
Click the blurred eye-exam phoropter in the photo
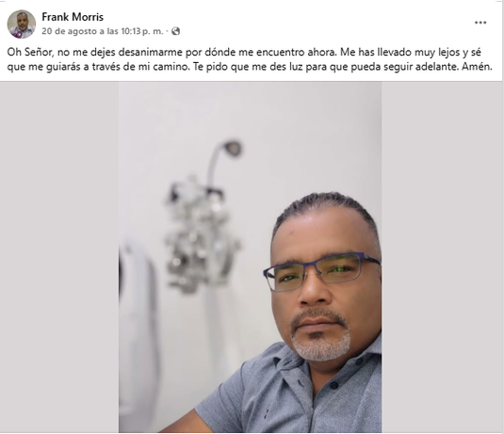(x=202, y=236)
